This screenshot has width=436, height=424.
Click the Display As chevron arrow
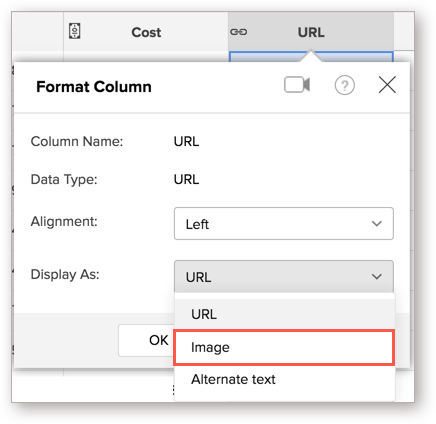377,276
